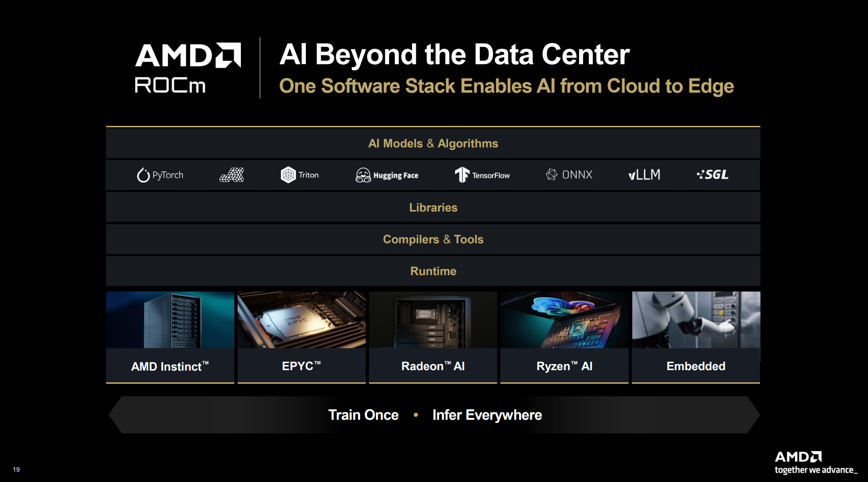Click the EPYC processor image
This screenshot has width=868, height=482.
[302, 320]
